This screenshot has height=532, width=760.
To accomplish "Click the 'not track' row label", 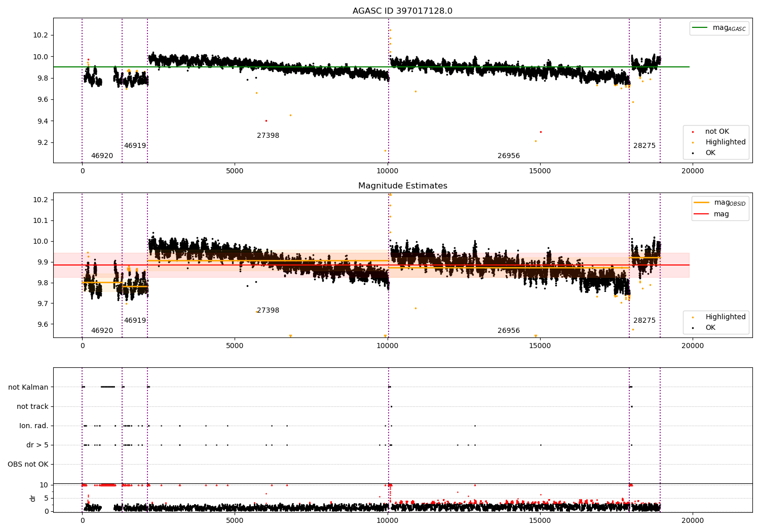I will [x=32, y=407].
